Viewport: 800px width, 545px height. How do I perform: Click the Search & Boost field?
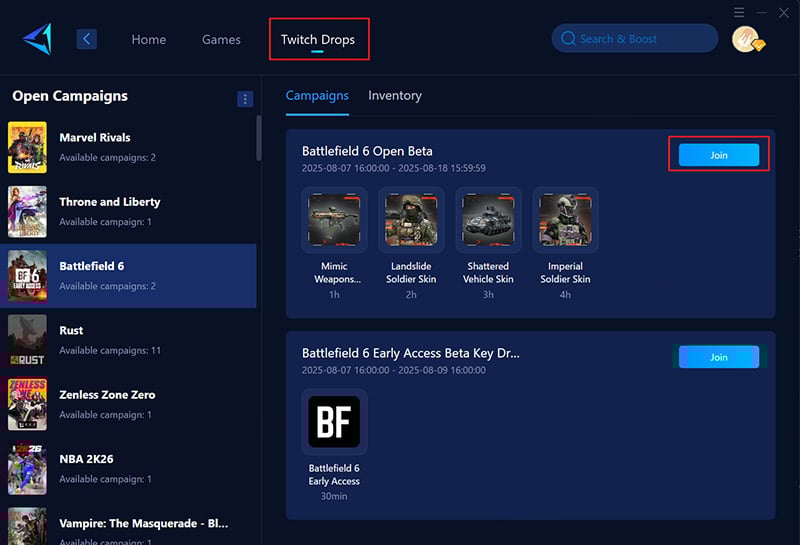pos(635,38)
